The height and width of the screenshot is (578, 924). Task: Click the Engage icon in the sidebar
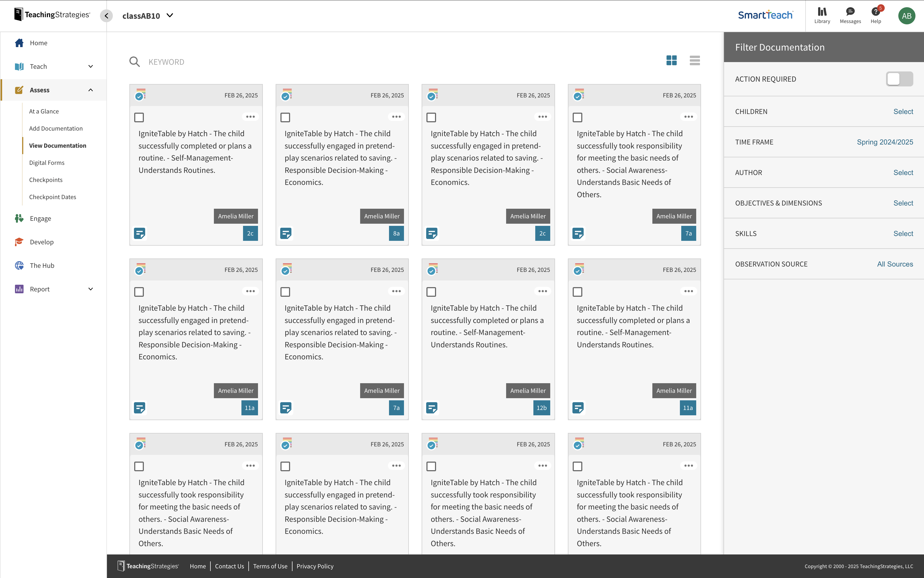pyautogui.click(x=19, y=218)
